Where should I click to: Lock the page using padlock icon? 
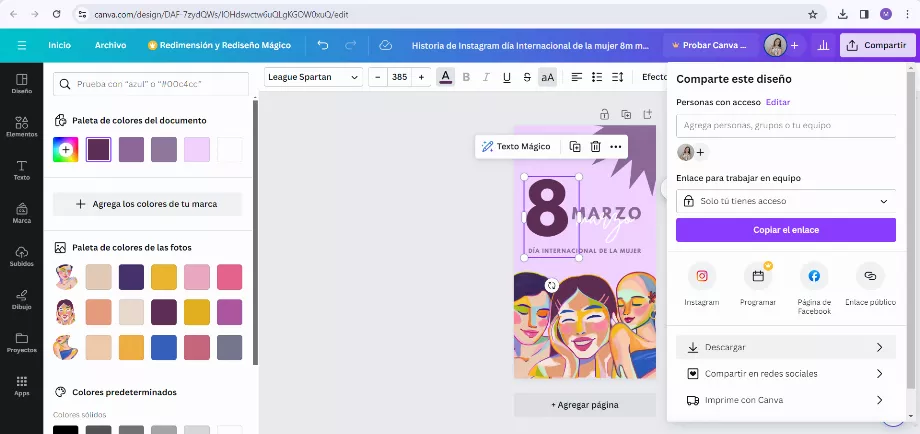(x=604, y=114)
